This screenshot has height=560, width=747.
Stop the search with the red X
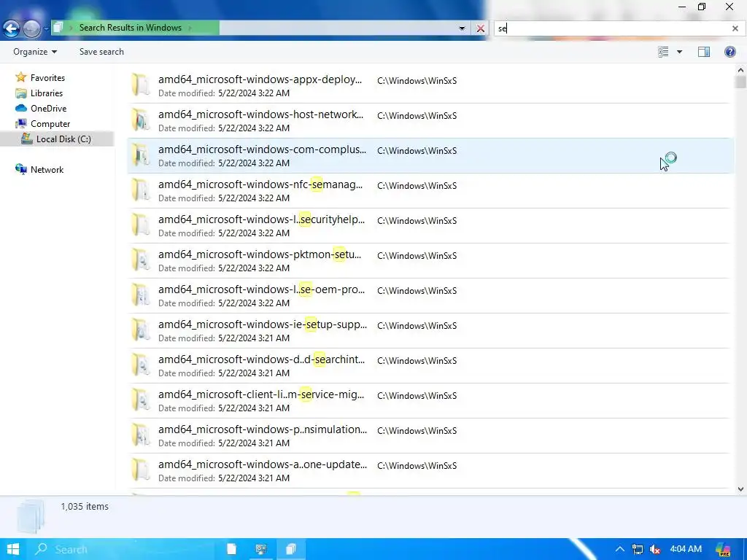[x=481, y=28]
